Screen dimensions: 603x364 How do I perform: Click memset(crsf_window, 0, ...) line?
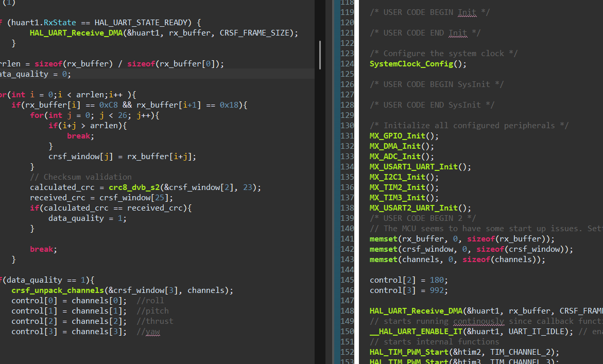[x=472, y=249]
